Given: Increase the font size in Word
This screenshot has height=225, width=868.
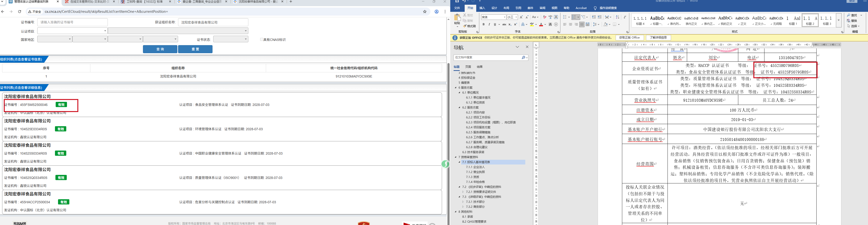Looking at the screenshot, I should (x=521, y=17).
